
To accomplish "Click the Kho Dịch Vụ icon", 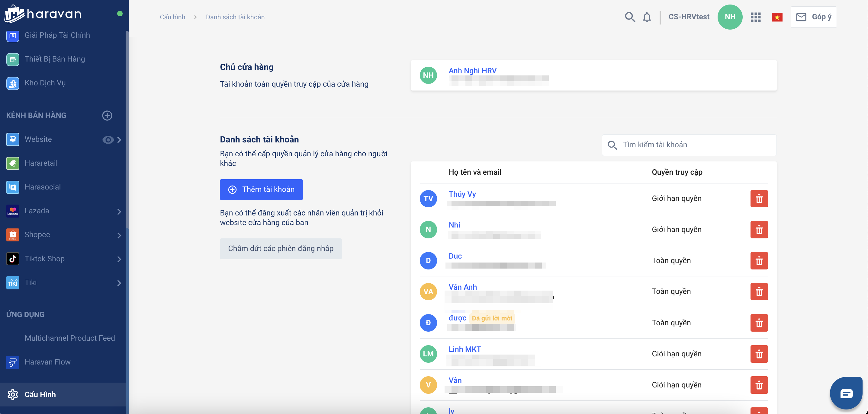I will pos(13,83).
